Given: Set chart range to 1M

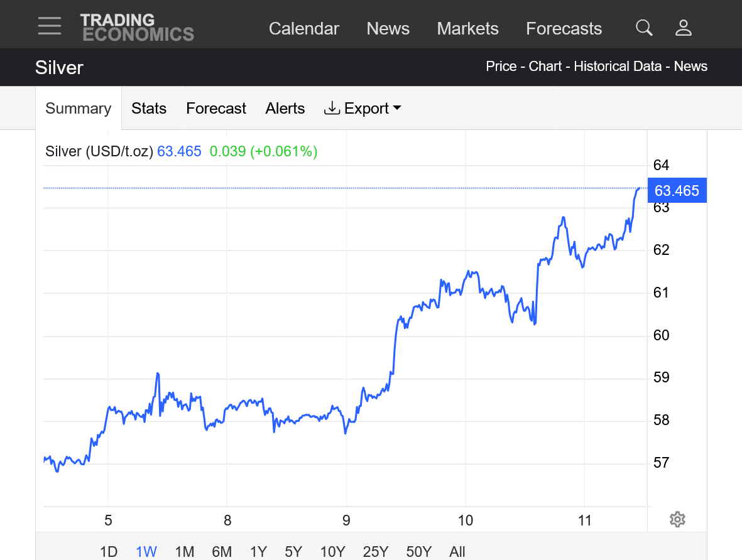Looking at the screenshot, I should [x=184, y=552].
